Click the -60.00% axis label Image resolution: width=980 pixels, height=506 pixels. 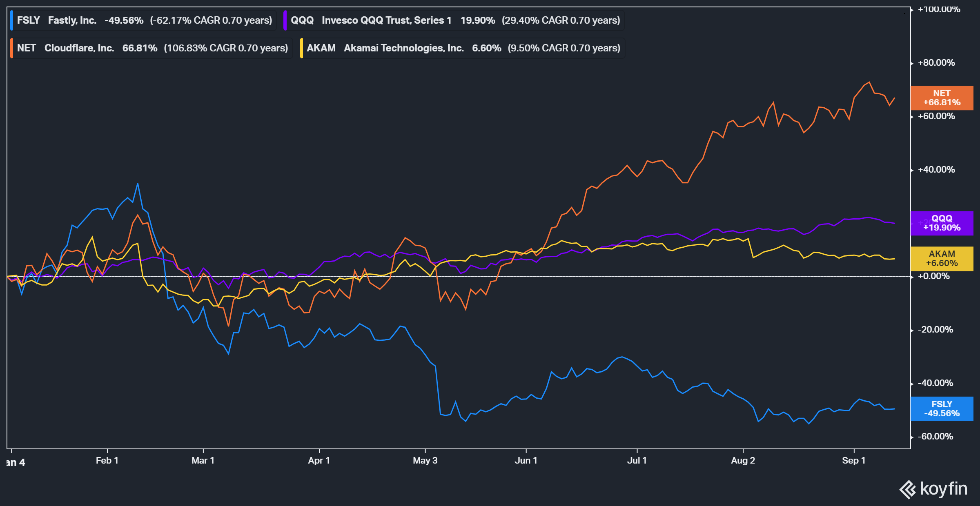coord(935,437)
